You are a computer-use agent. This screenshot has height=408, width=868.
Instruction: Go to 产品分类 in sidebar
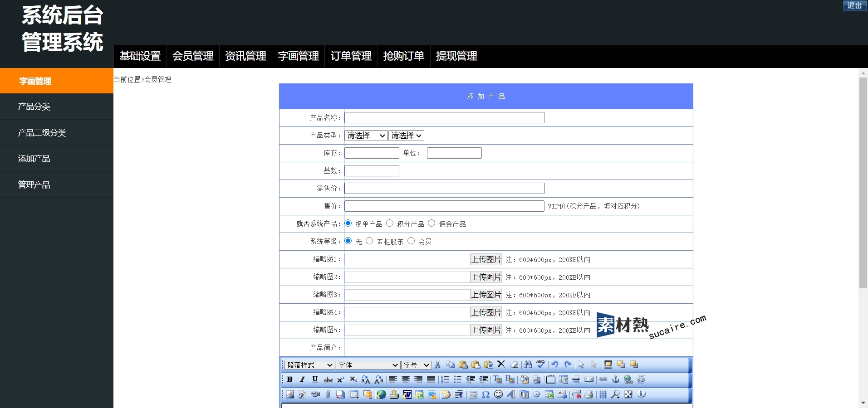(x=57, y=107)
